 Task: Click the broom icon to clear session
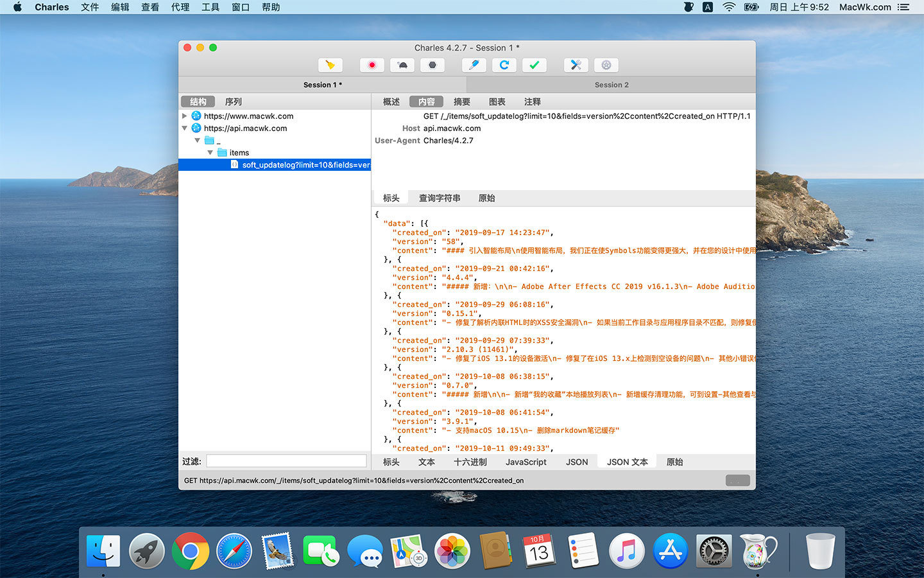click(330, 65)
